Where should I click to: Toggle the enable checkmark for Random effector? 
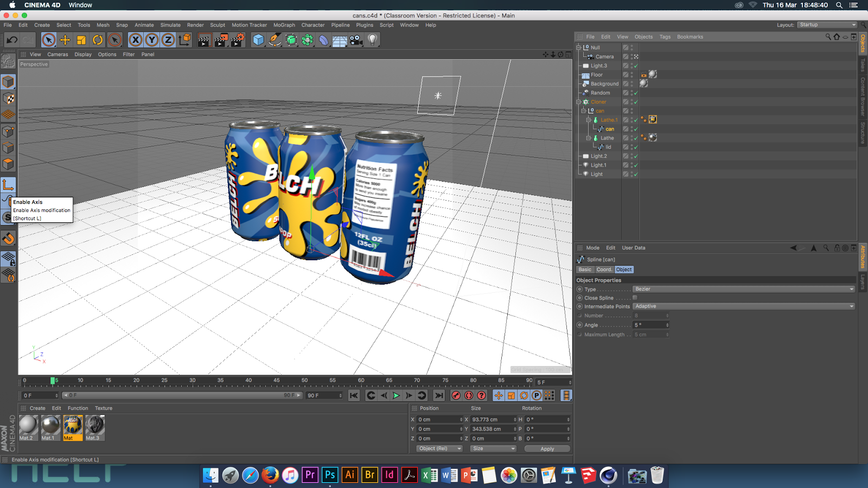(x=636, y=93)
